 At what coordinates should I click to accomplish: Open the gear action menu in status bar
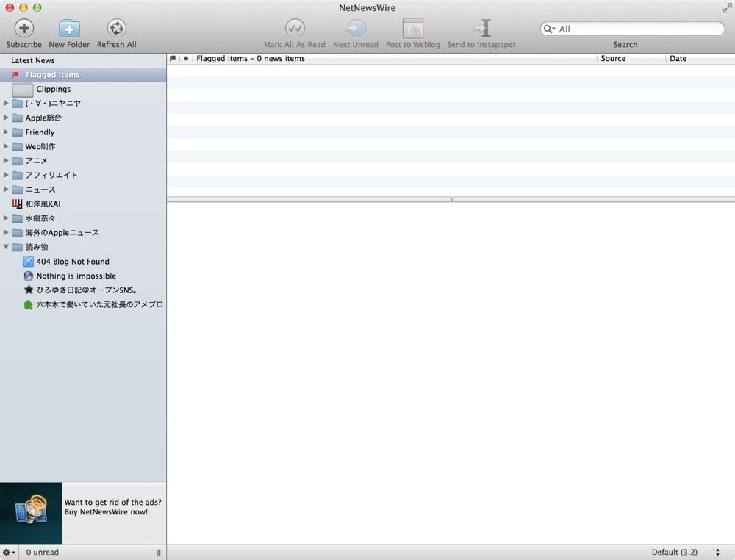[9, 552]
